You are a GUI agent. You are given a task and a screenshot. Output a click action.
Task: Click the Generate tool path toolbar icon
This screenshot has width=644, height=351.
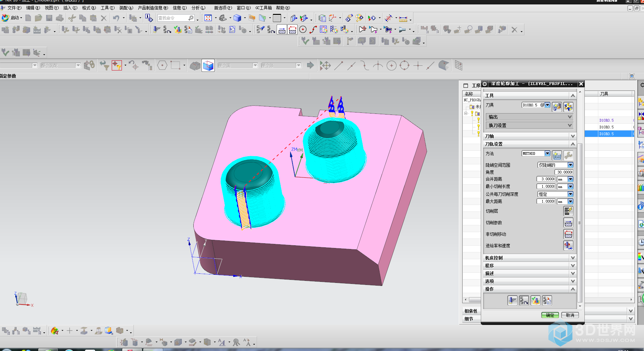tap(156, 30)
